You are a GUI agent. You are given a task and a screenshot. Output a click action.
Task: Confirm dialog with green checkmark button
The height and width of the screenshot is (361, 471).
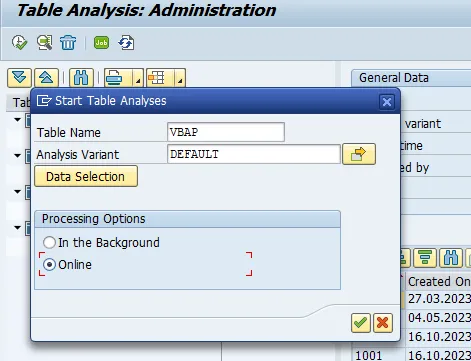361,323
